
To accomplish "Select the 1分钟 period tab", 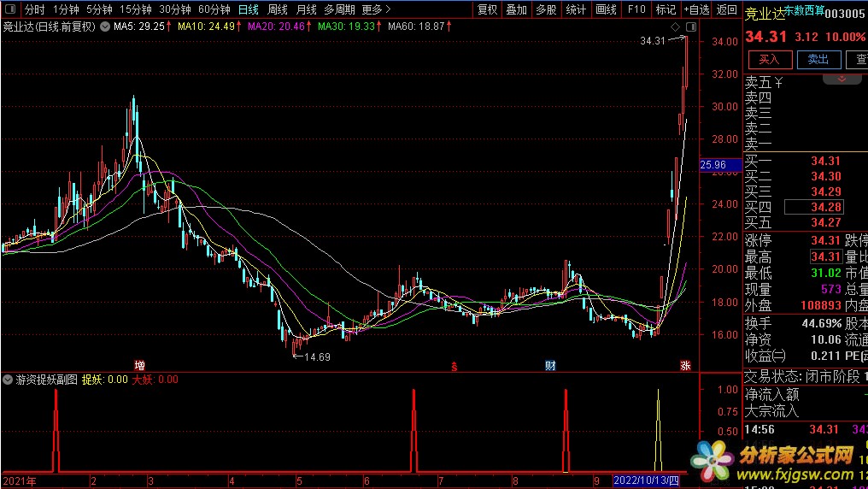I will point(66,9).
